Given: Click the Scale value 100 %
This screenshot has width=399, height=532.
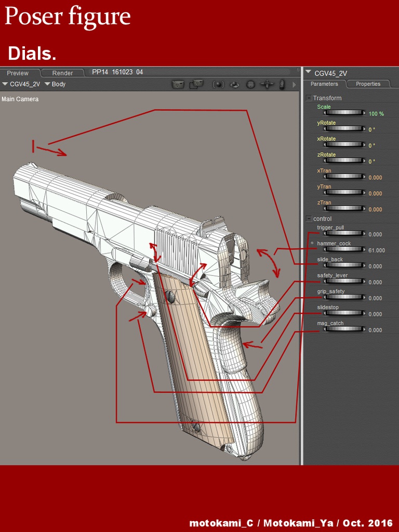Looking at the screenshot, I should 376,114.
